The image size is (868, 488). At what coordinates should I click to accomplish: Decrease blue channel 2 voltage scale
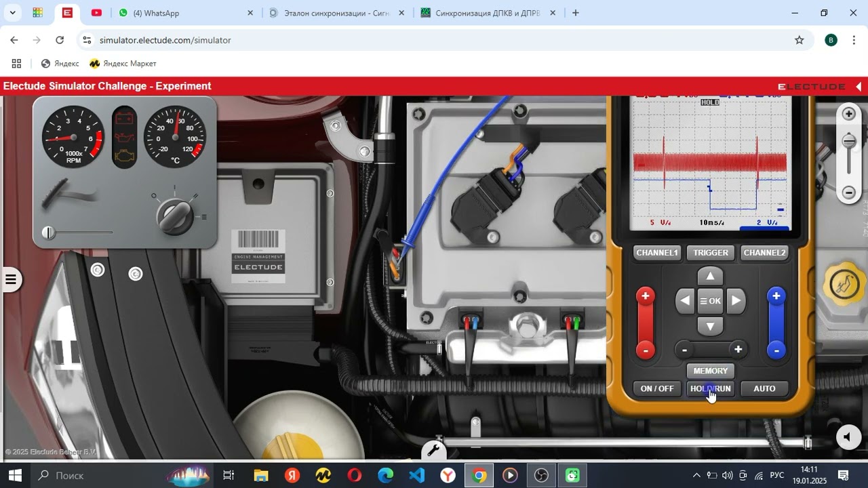pyautogui.click(x=776, y=350)
